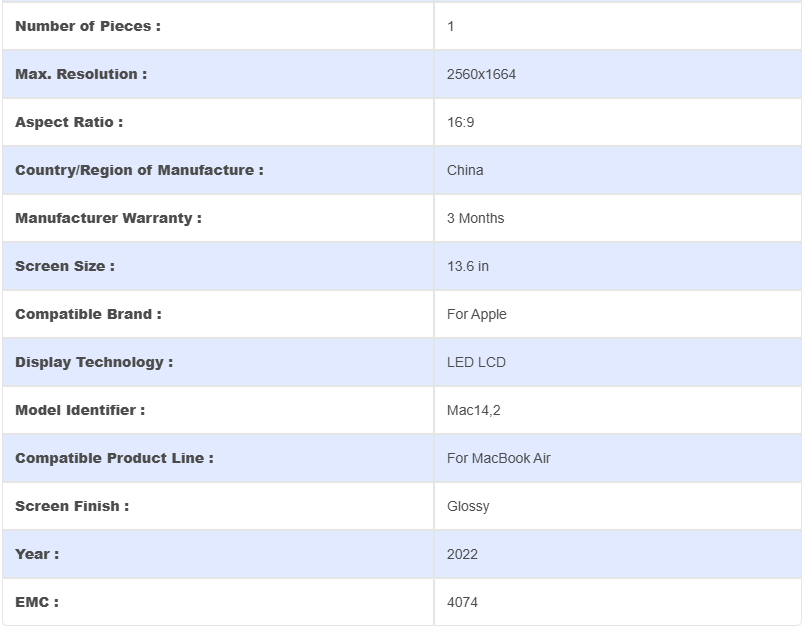Click the 'Manufacturer Warranty' label

coord(108,218)
